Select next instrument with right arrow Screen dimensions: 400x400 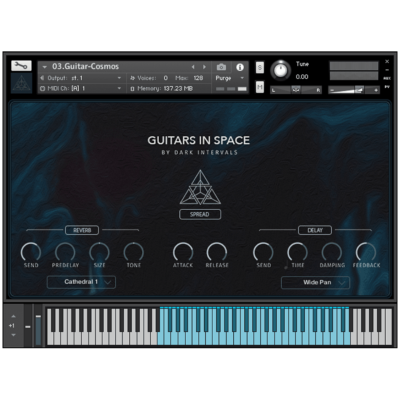point(204,67)
